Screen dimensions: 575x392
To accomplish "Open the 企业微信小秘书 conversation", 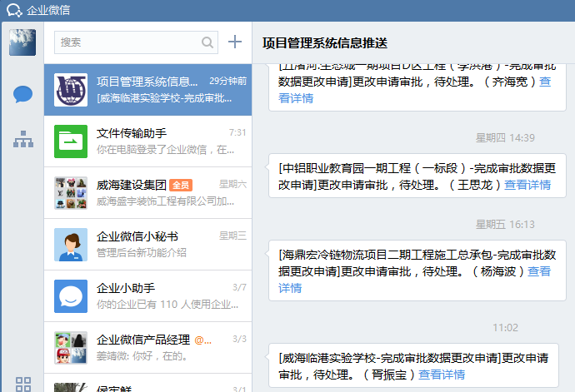I will [147, 245].
